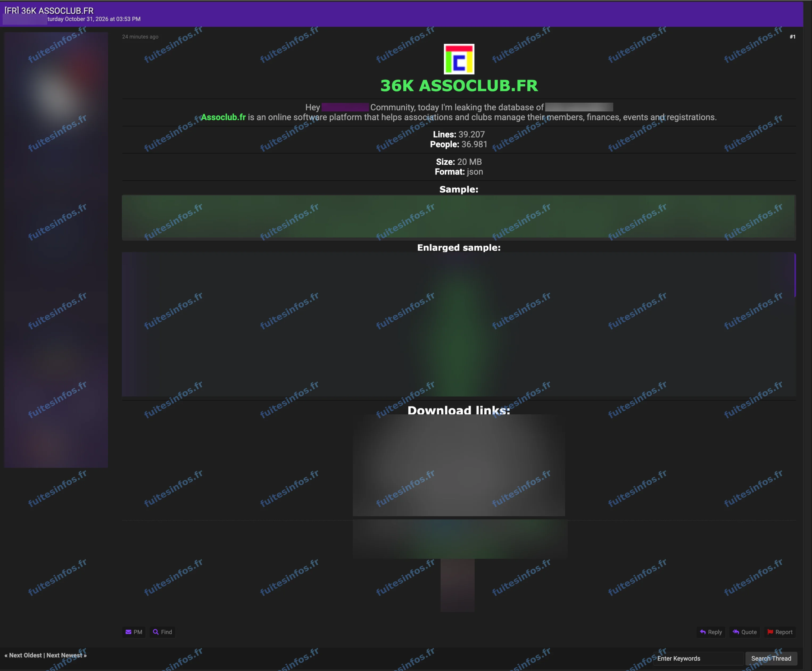Click the 'Enlarged sample:' heading
Image resolution: width=812 pixels, height=671 pixels.
pyautogui.click(x=459, y=248)
